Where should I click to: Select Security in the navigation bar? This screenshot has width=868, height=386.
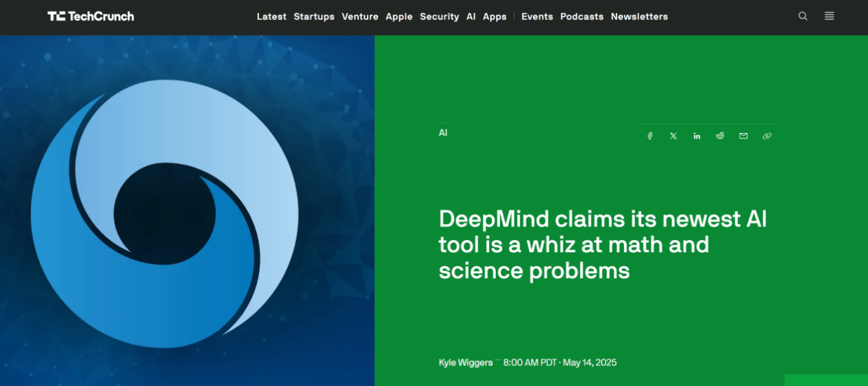click(440, 17)
